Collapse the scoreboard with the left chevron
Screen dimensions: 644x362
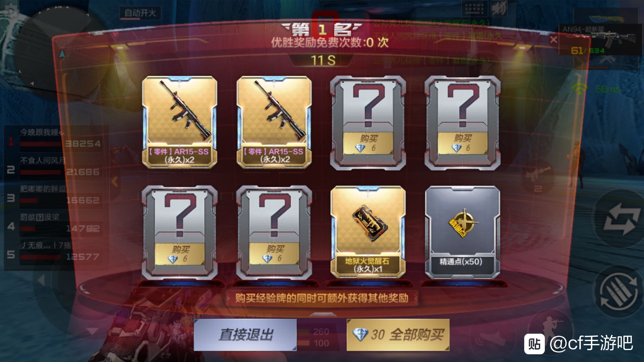[x=115, y=181]
